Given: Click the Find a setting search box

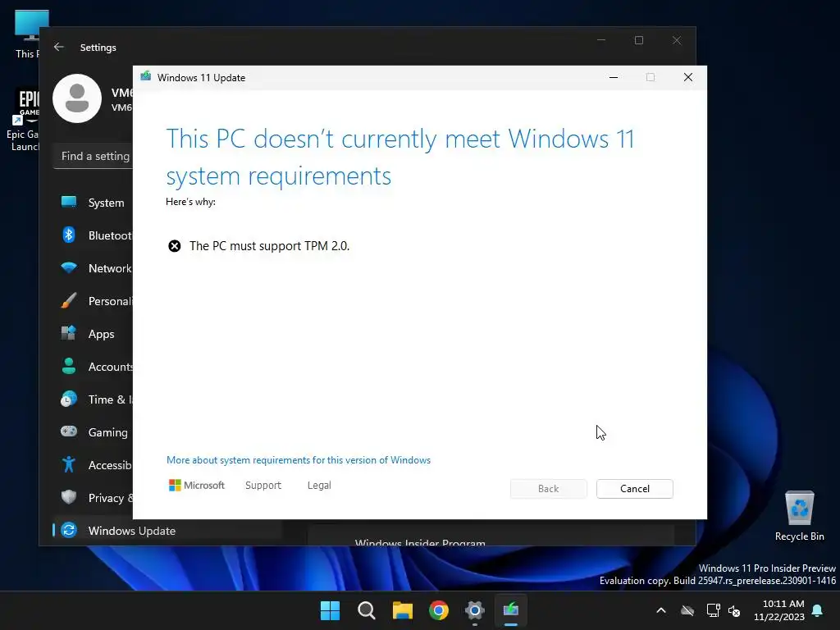Looking at the screenshot, I should [x=94, y=156].
